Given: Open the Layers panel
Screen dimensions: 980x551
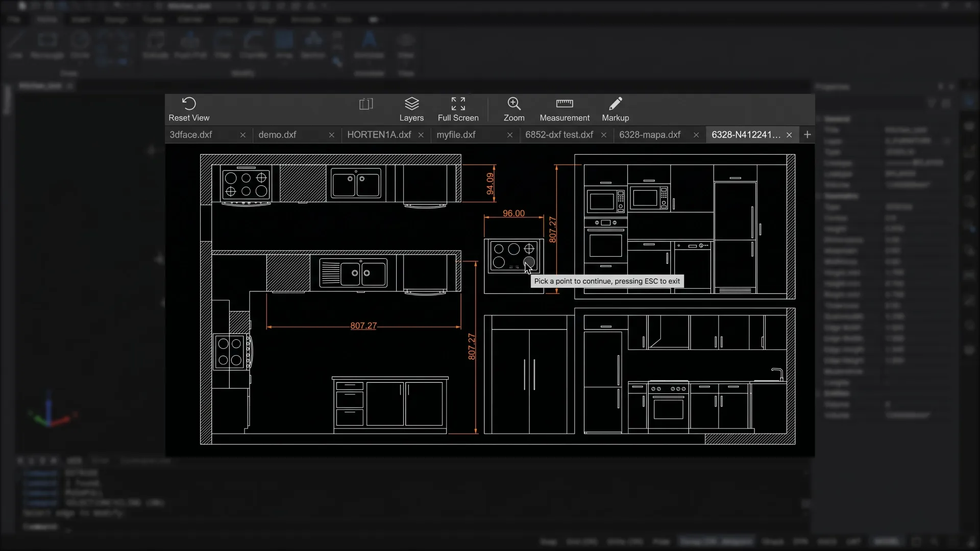Looking at the screenshot, I should coord(411,109).
